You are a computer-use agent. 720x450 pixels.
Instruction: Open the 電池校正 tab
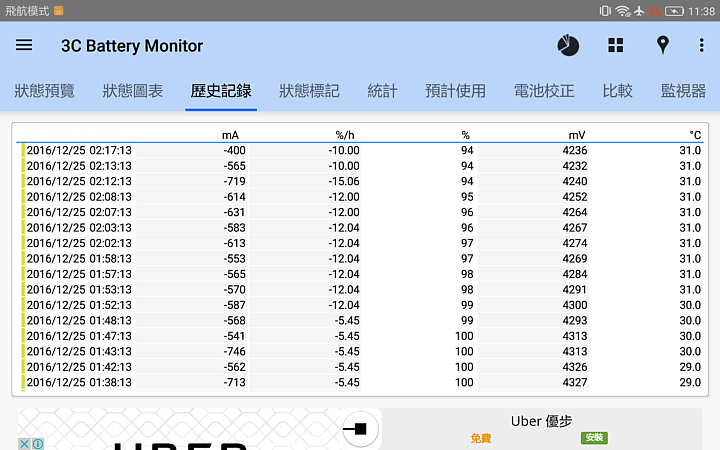[544, 91]
